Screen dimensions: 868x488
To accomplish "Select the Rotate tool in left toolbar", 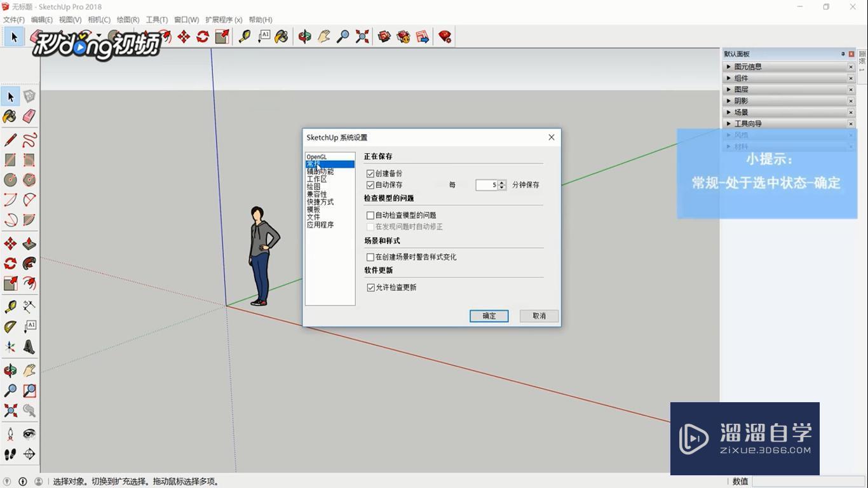I will 10,264.
